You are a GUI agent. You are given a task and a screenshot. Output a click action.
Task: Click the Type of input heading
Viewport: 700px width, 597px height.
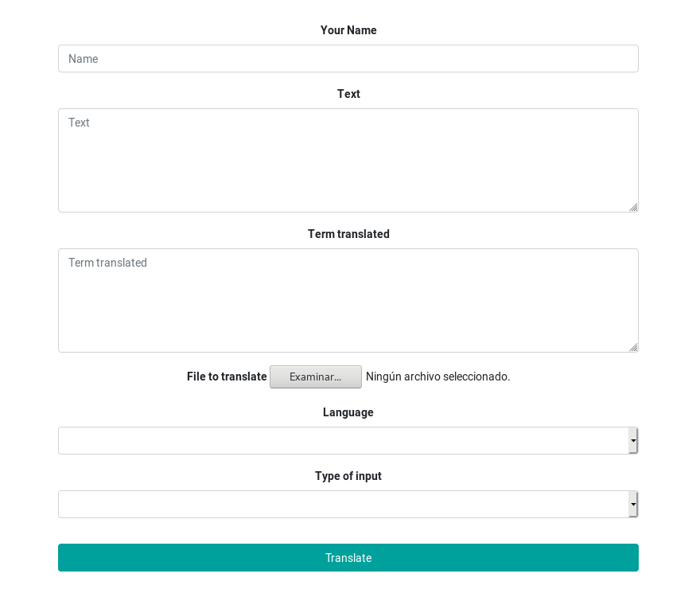pyautogui.click(x=348, y=475)
